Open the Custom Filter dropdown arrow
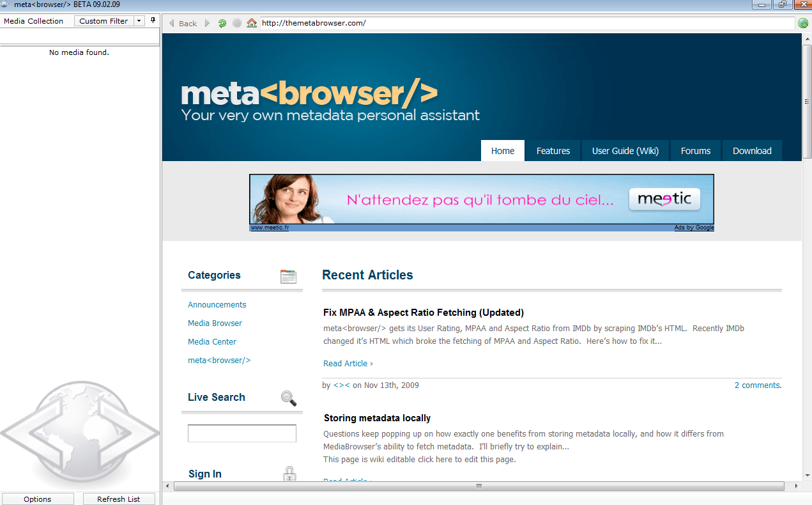Image resolution: width=812 pixels, height=505 pixels. coord(139,21)
